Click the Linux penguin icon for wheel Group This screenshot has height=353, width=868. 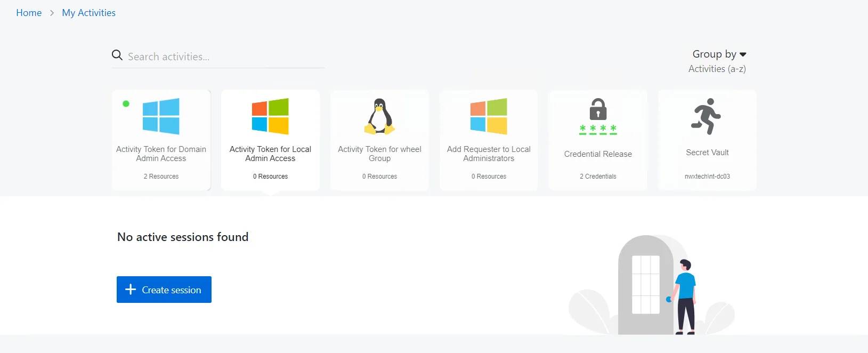pos(379,116)
